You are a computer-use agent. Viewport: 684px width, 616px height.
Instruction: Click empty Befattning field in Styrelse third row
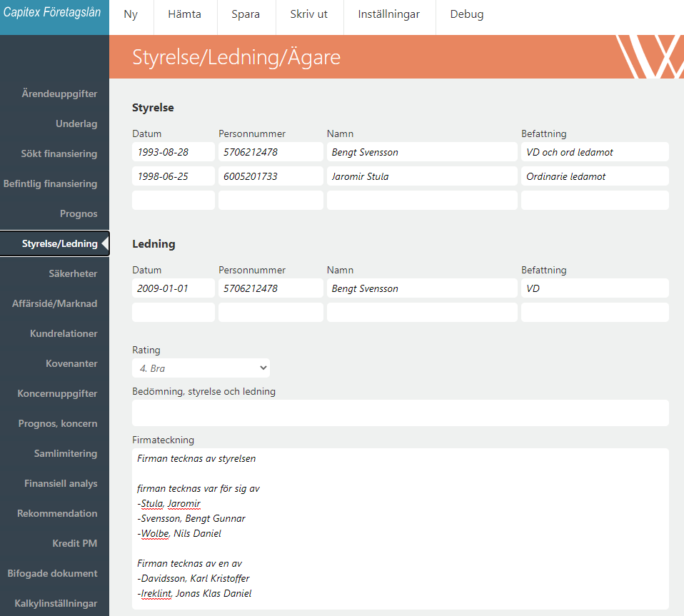point(595,201)
